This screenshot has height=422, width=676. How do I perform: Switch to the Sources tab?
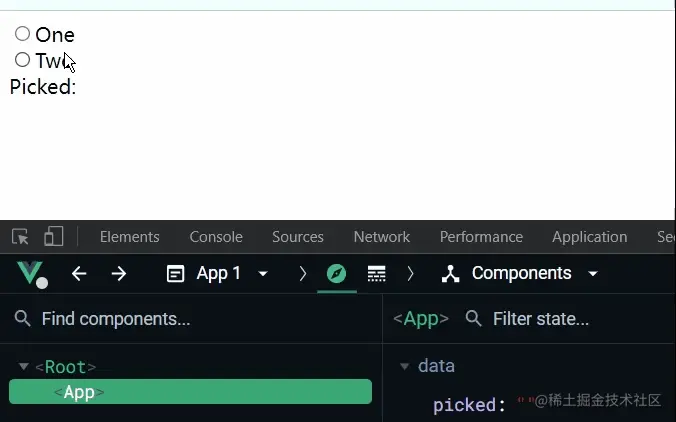(x=297, y=237)
